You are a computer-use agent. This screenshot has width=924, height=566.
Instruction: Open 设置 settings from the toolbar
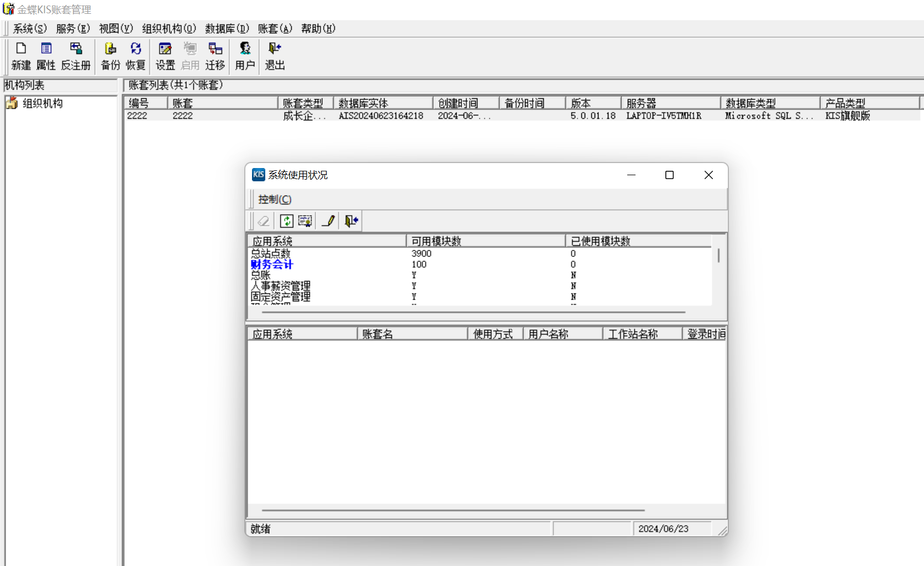coord(165,56)
